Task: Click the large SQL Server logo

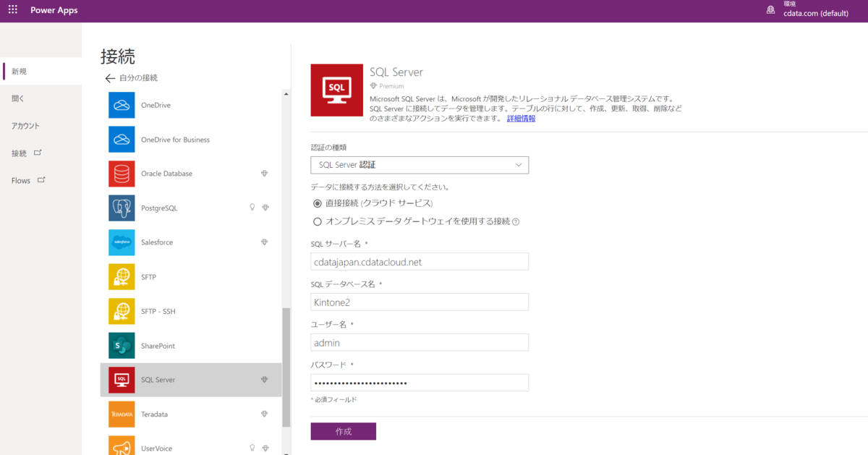Action: tap(336, 90)
